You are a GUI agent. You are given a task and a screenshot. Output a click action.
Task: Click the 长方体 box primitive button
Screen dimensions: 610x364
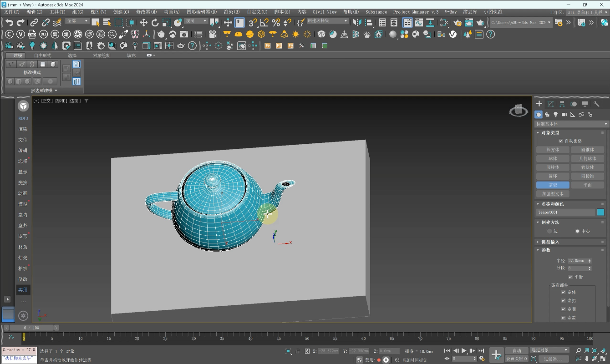tap(553, 150)
